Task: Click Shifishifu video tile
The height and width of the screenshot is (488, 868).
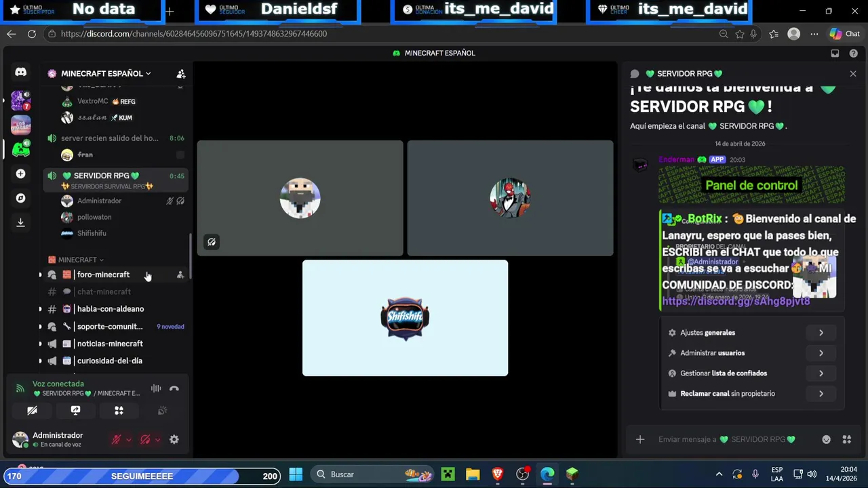Action: coord(405,318)
